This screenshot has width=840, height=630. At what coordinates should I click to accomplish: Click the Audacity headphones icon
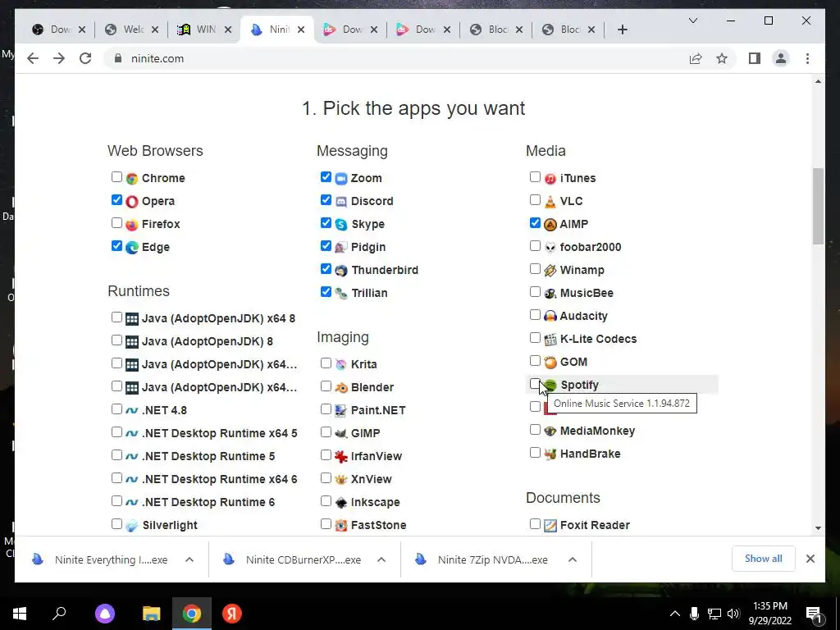(550, 316)
